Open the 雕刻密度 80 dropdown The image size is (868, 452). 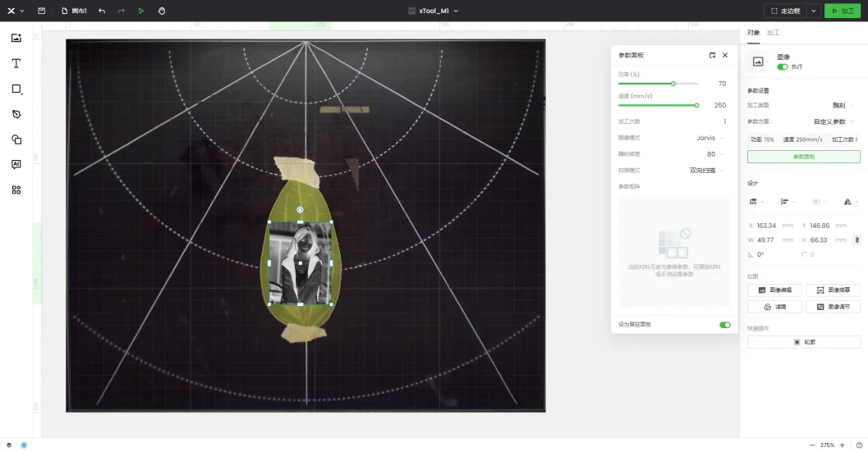(715, 154)
